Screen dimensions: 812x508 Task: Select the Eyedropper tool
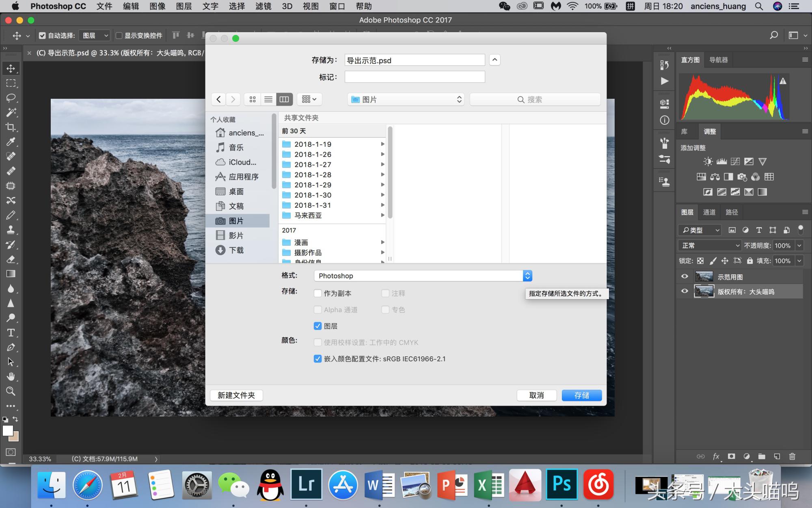[x=11, y=141]
